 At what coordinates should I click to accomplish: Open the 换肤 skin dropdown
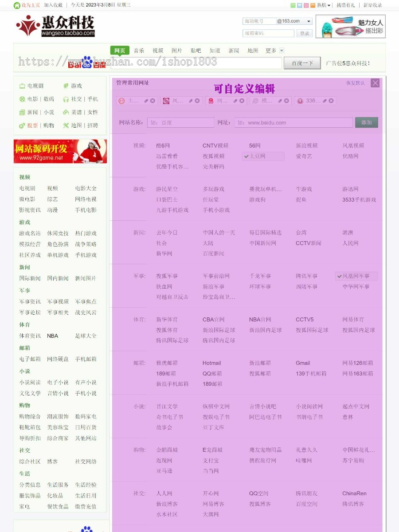(x=324, y=5)
